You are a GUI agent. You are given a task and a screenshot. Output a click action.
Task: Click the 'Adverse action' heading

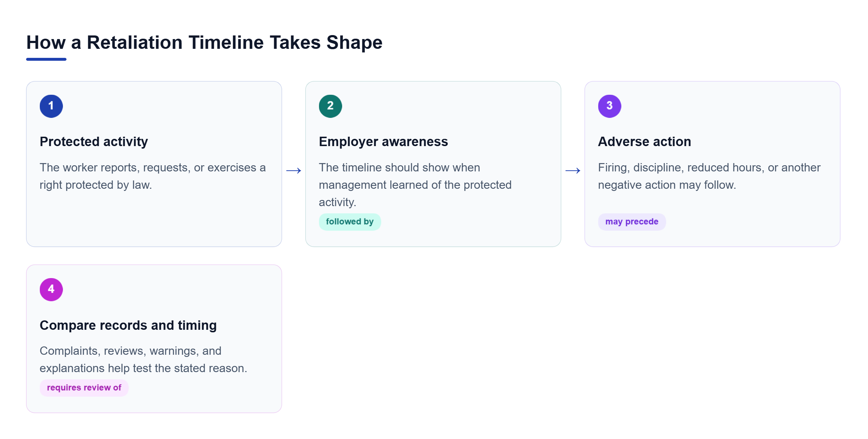point(644,141)
